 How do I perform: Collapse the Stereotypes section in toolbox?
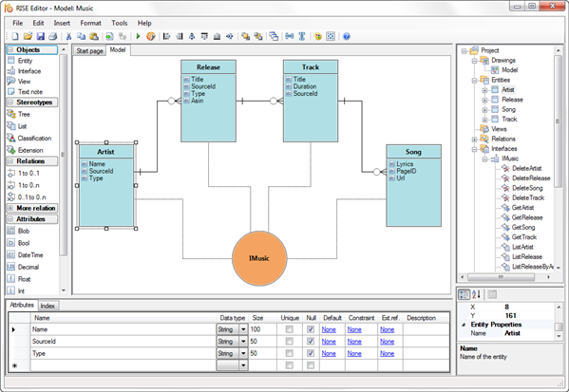(x=10, y=103)
